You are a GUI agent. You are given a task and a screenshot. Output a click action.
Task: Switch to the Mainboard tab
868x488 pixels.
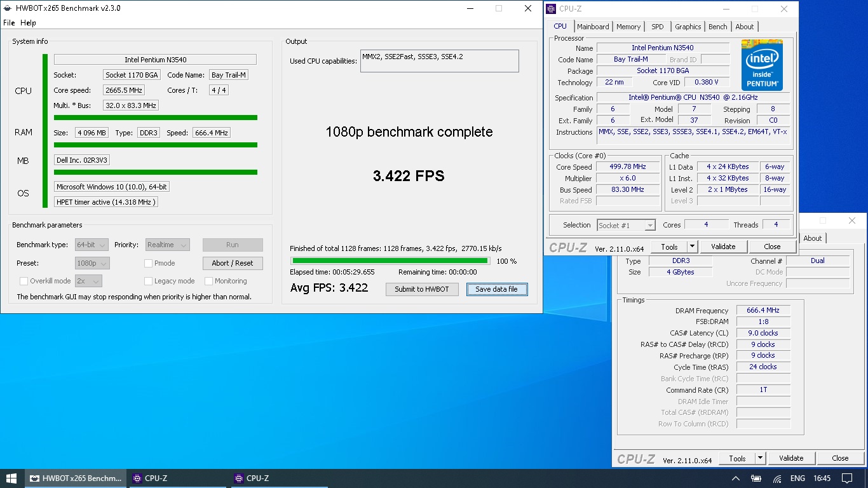[593, 27]
